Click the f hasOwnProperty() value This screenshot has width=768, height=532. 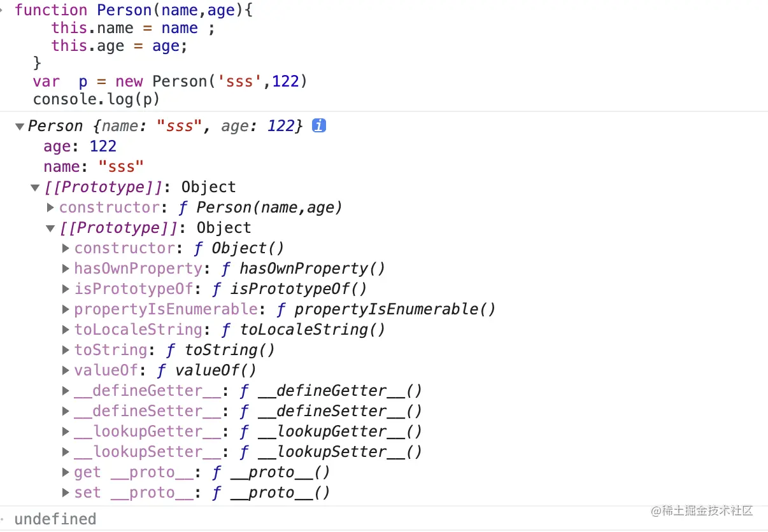click(x=303, y=269)
